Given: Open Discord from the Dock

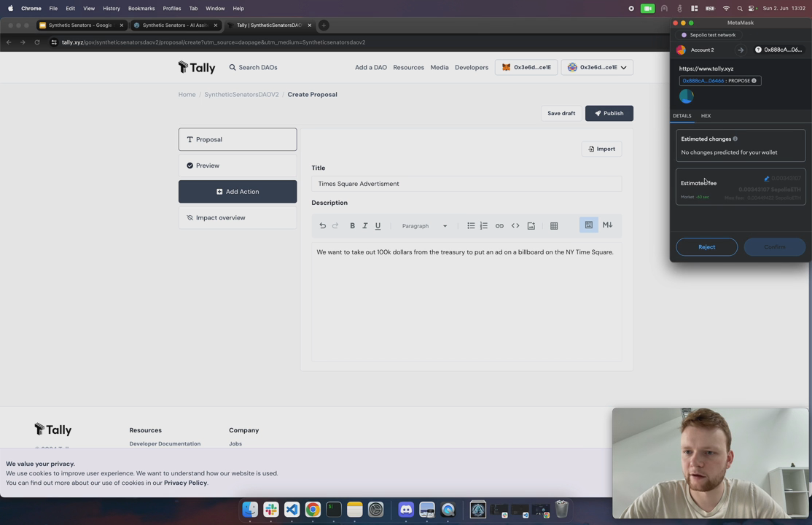Looking at the screenshot, I should point(406,510).
